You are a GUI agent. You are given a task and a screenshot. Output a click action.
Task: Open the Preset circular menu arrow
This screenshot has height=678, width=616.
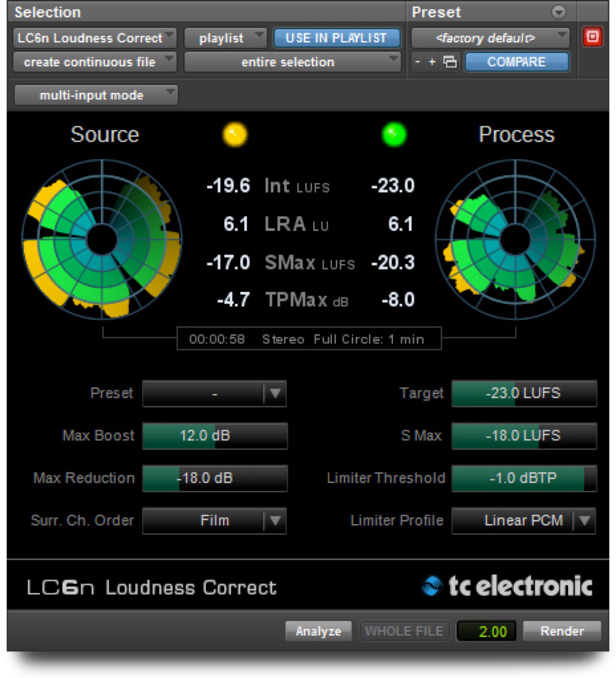pos(559,12)
